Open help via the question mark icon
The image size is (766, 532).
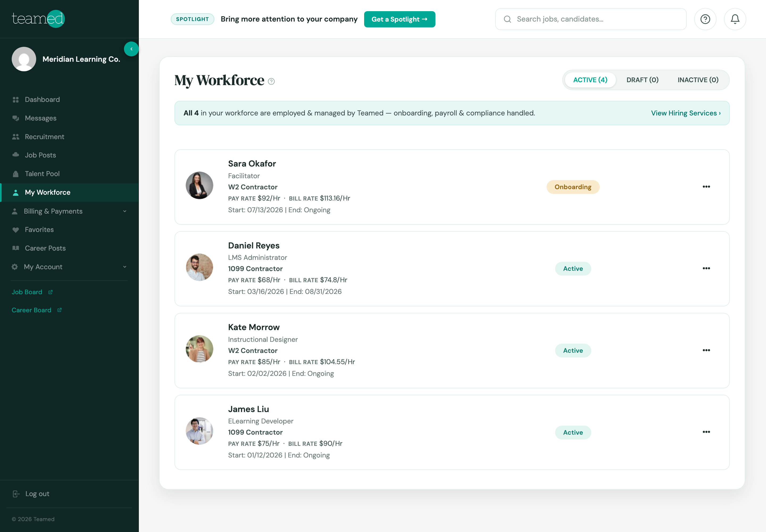coord(705,19)
